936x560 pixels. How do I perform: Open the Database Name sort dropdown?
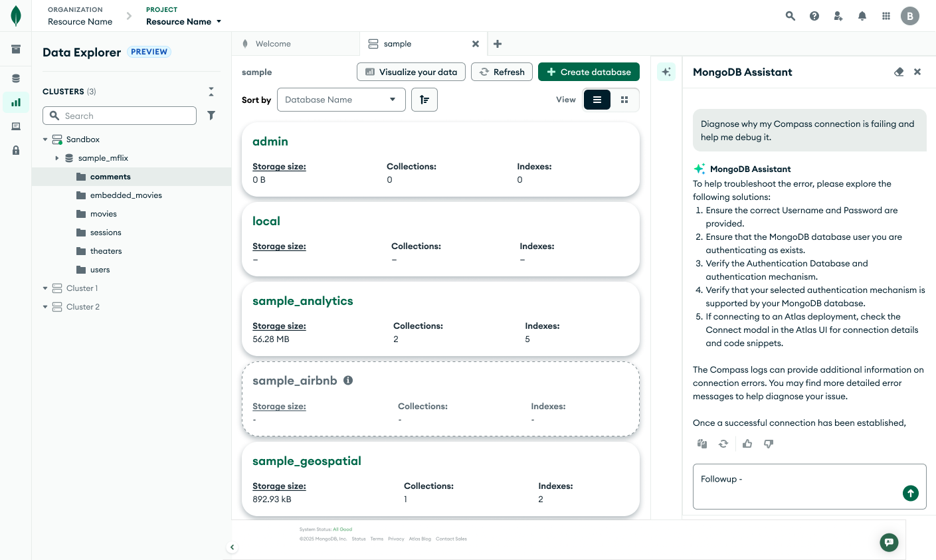341,99
